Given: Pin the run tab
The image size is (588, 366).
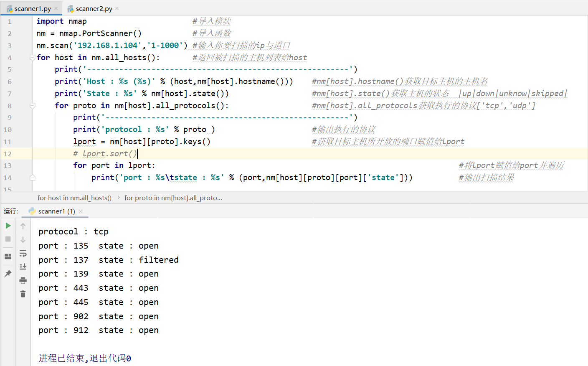Looking at the screenshot, I should point(8,274).
